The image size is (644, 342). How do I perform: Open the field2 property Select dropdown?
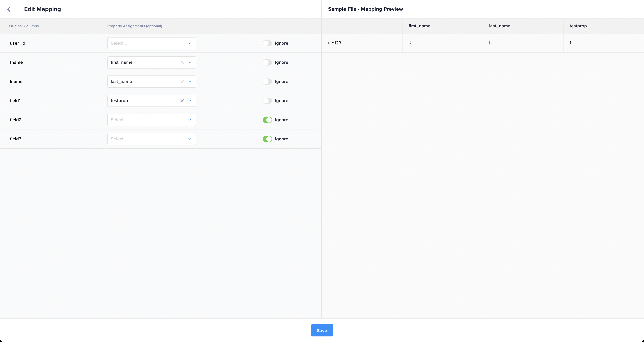point(151,120)
